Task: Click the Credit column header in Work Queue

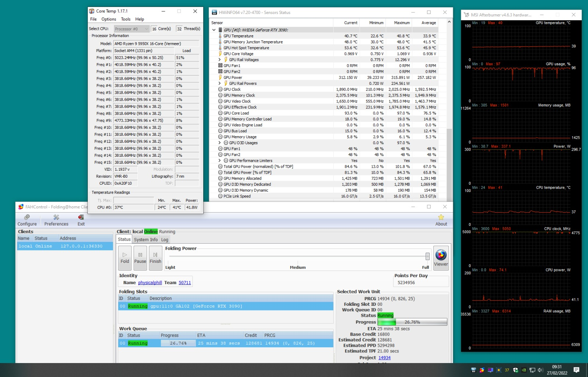Action: click(x=253, y=336)
